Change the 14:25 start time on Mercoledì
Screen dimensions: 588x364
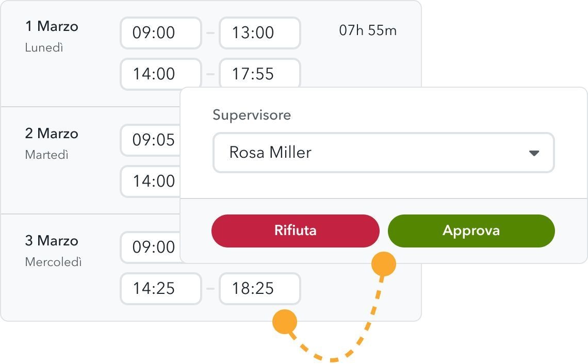point(160,289)
